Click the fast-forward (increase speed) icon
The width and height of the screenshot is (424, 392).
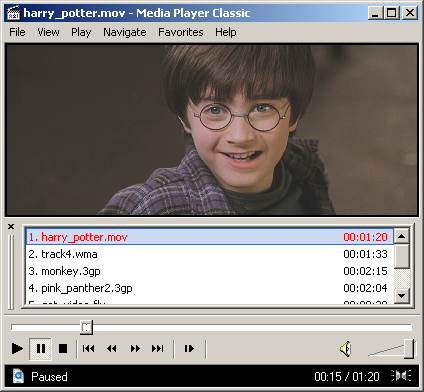135,349
